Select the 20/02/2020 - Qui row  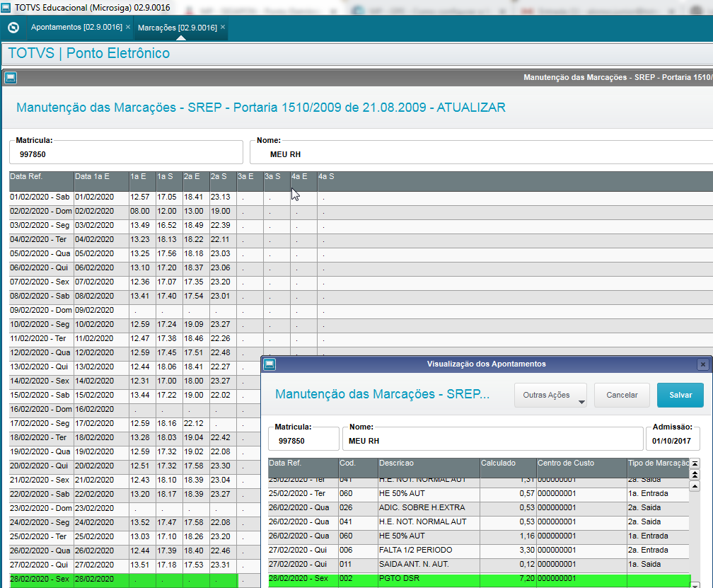coord(134,466)
